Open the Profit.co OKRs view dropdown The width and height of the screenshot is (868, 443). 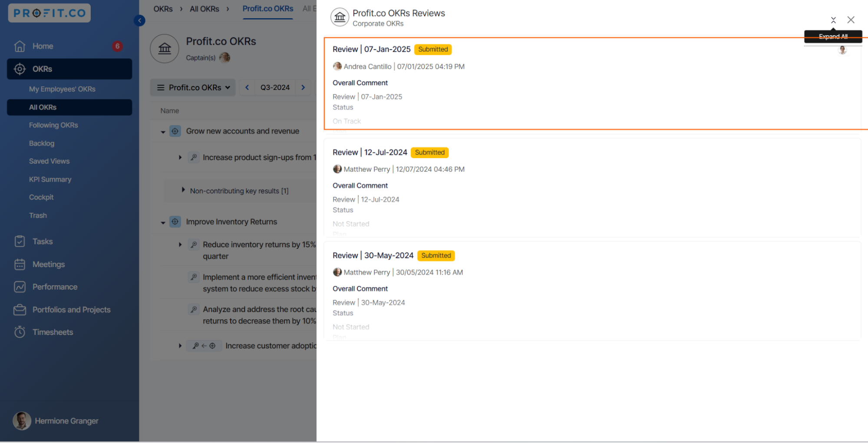[193, 87]
